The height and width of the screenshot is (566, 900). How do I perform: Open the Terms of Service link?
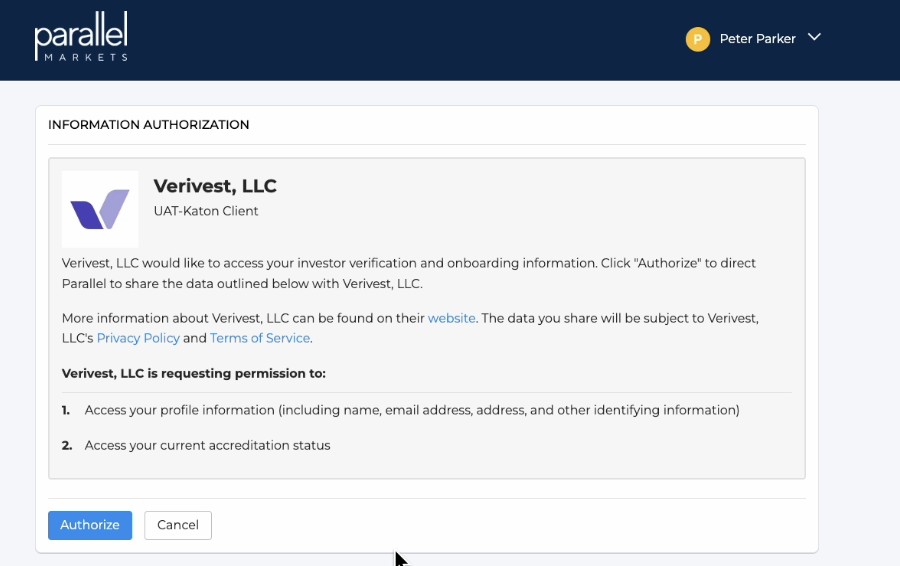click(x=260, y=338)
